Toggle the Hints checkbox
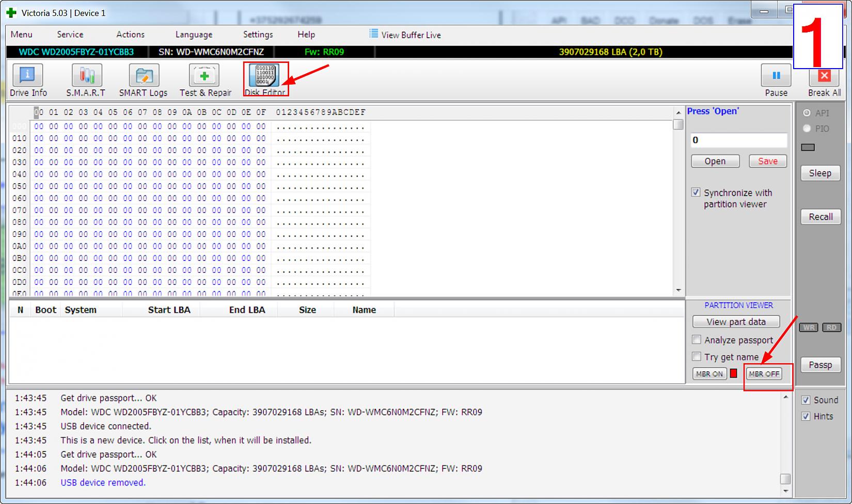The width and height of the screenshot is (852, 504). point(806,416)
